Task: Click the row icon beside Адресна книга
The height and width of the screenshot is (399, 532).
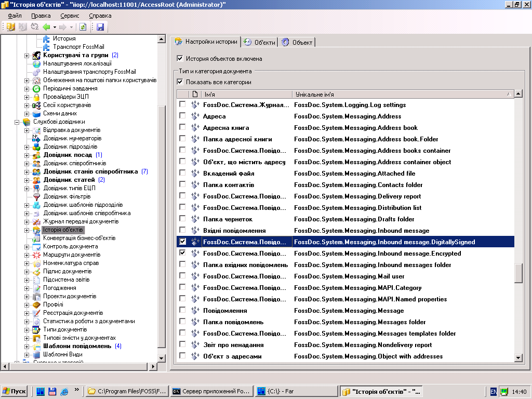Action: point(195,128)
